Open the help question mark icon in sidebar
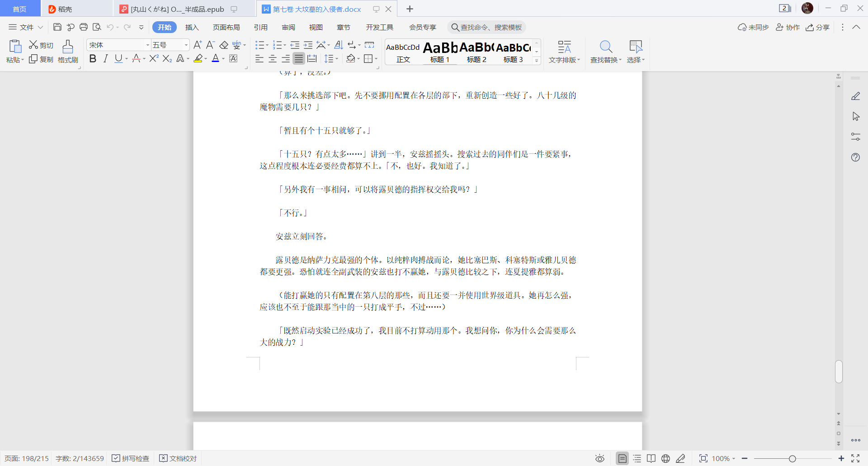Viewport: 868px width, 466px height. [x=855, y=157]
